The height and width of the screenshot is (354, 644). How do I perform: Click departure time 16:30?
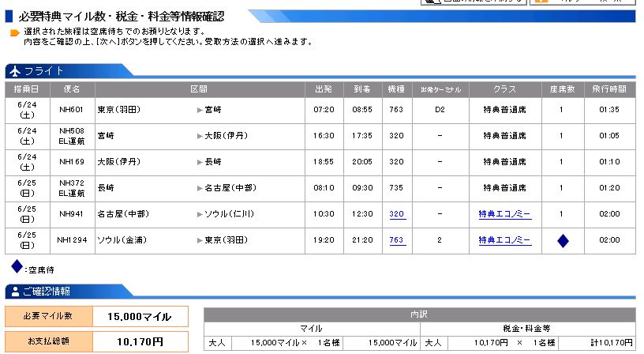[x=324, y=136]
